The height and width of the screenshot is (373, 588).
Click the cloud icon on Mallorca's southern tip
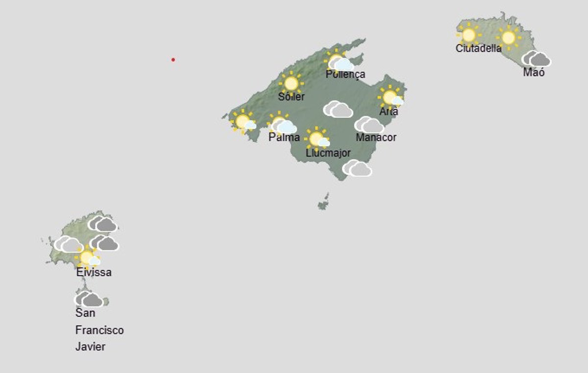[357, 168]
